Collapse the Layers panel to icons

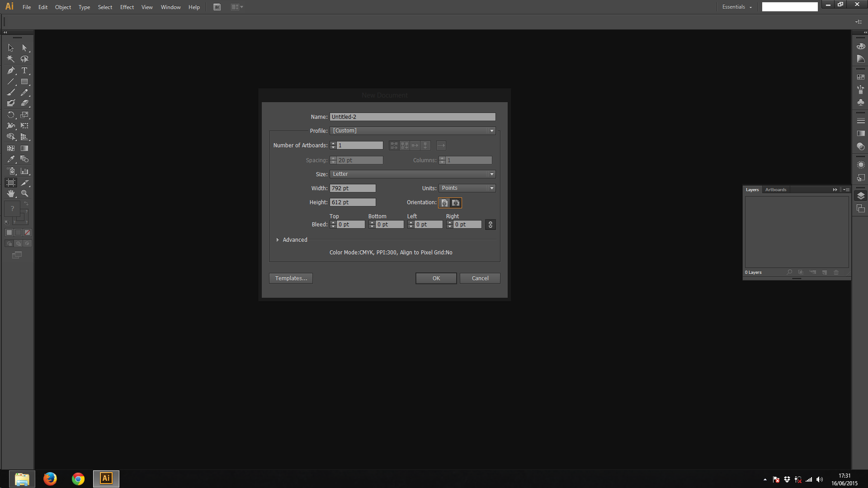tap(835, 190)
